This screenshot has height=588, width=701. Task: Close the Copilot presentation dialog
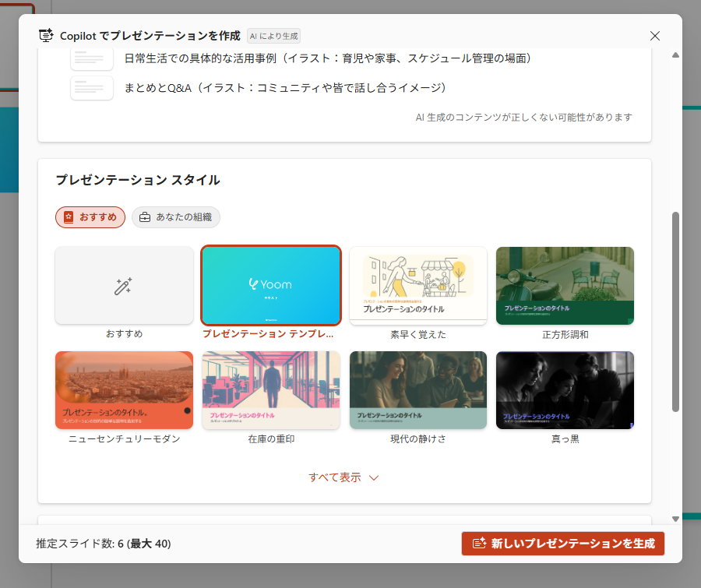[x=655, y=36]
